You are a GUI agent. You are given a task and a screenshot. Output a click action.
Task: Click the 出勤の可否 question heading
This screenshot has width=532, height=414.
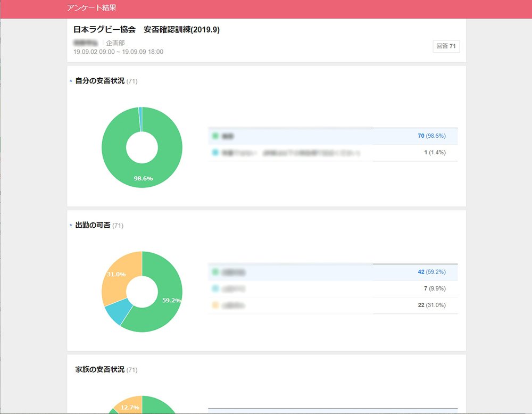coord(93,225)
